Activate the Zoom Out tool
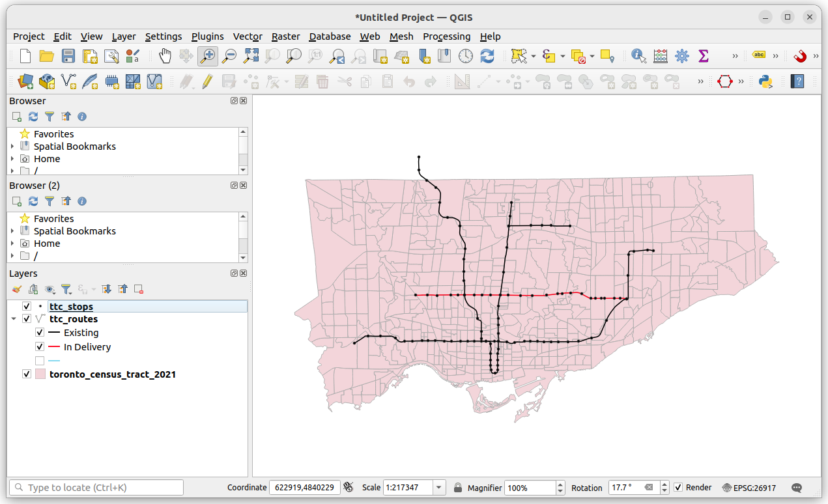 229,56
